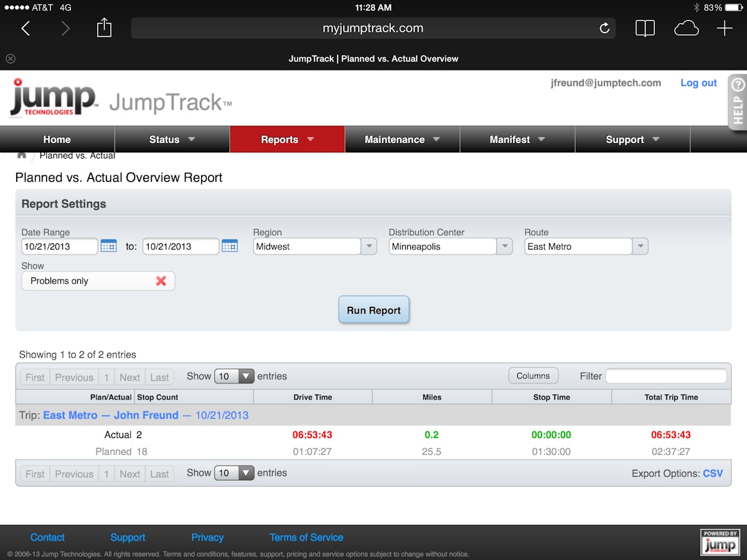
Task: Click inside the Filter input field
Action: tap(665, 376)
